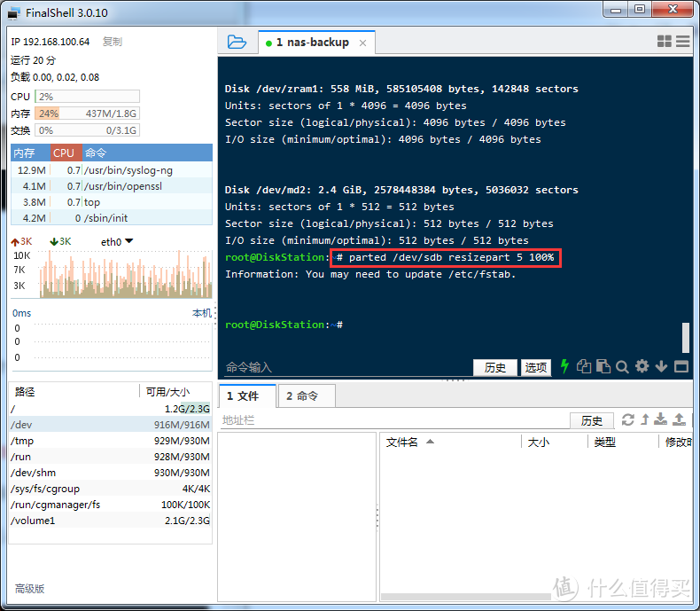Click the copy icon in terminal toolbar
Image resolution: width=700 pixels, height=611 pixels.
[584, 367]
